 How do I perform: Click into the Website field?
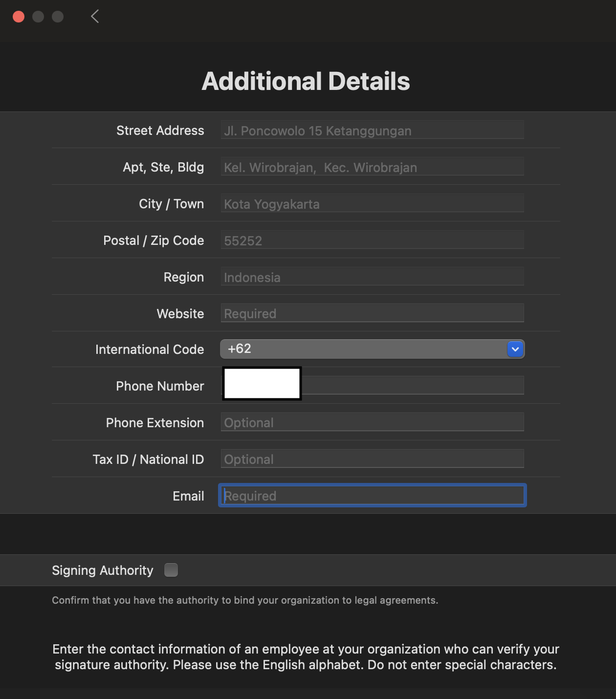[372, 313]
